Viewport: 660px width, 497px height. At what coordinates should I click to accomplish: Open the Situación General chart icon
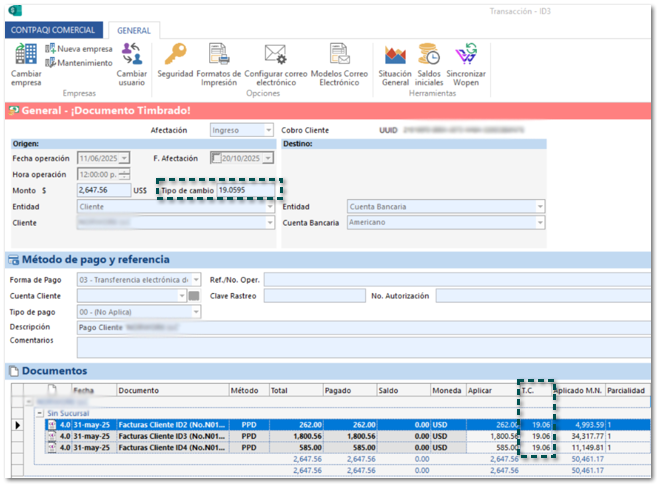[395, 55]
